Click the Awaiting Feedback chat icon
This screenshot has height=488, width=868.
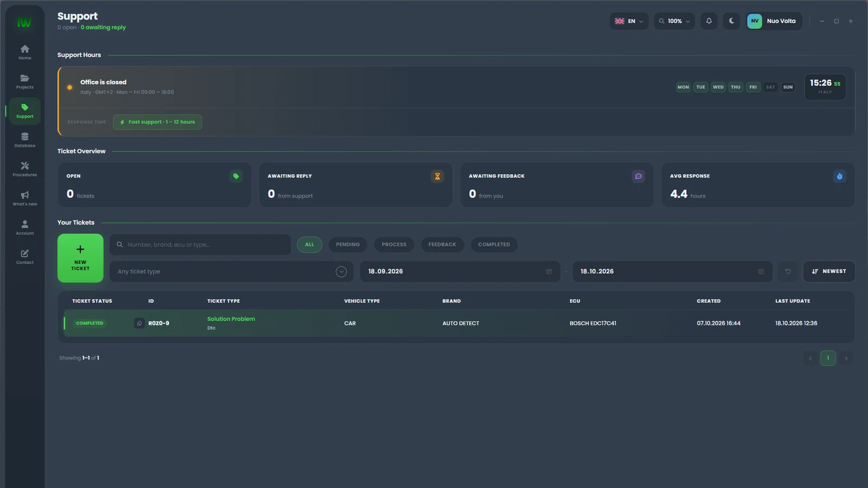639,176
